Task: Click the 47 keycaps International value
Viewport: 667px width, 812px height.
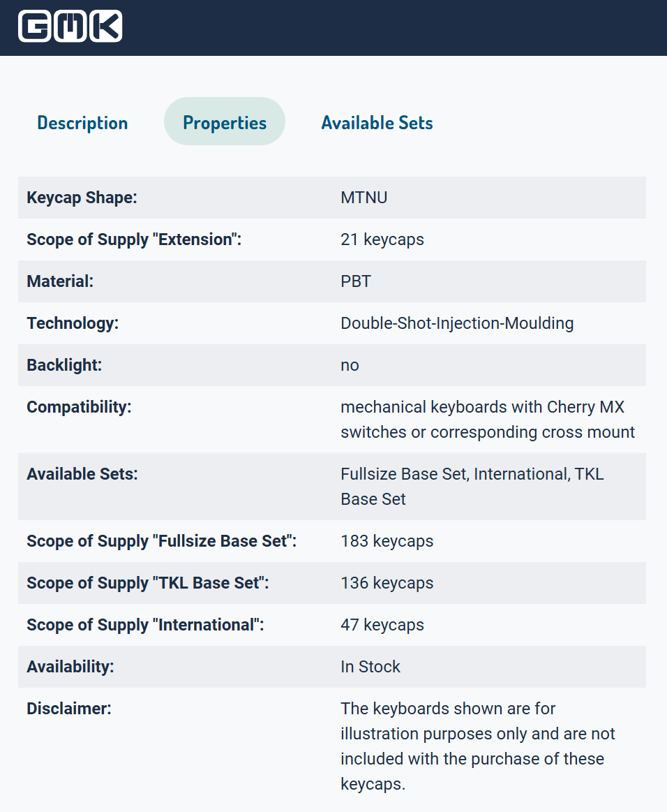Action: (x=382, y=625)
